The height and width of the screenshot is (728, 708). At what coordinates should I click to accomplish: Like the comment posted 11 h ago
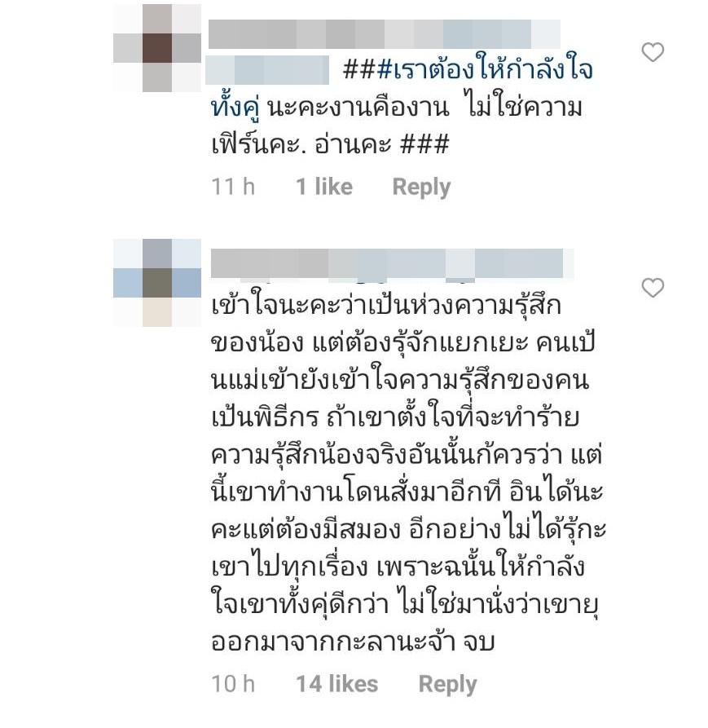point(653,52)
